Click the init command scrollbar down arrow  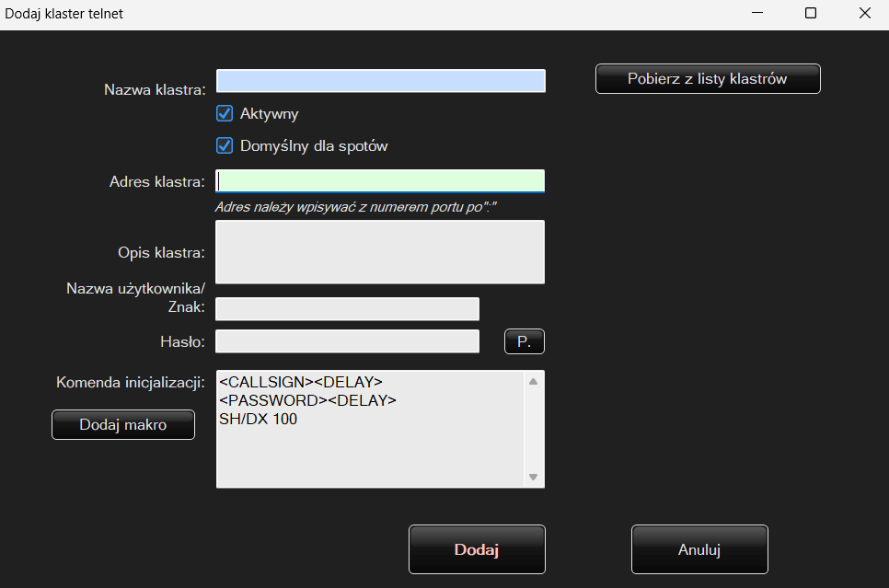[533, 477]
